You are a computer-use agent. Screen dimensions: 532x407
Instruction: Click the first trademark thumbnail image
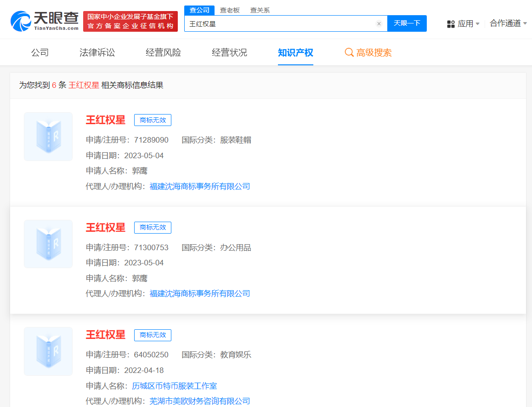[48, 137]
